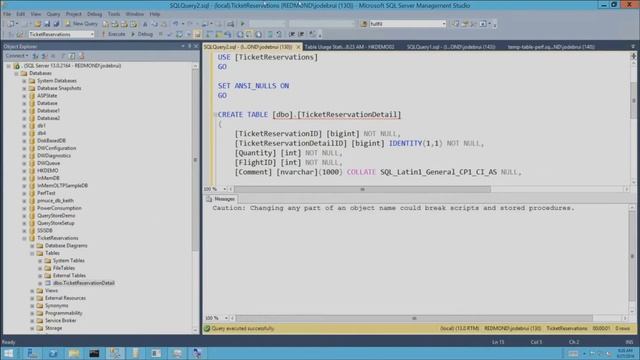Click the Refresh icon in Object Explorer toolbar
The image size is (640, 360).
point(72,56)
